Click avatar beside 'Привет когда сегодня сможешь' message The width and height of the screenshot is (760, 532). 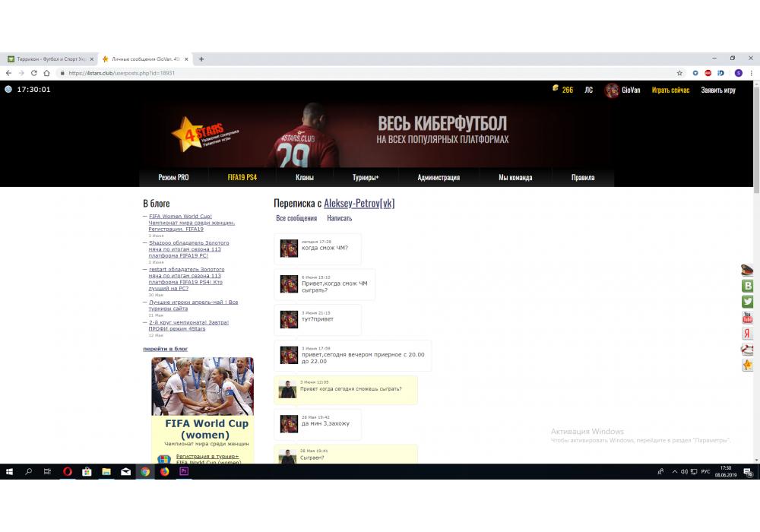pyautogui.click(x=287, y=390)
